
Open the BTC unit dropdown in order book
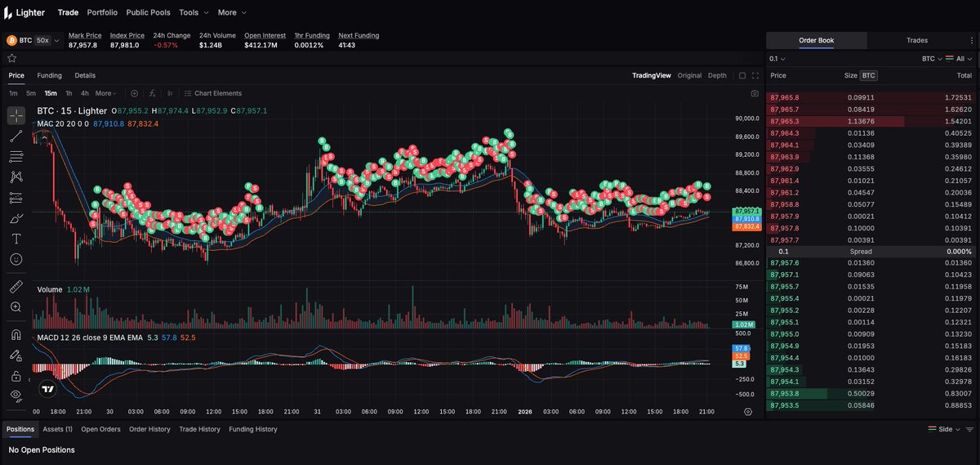coord(932,59)
